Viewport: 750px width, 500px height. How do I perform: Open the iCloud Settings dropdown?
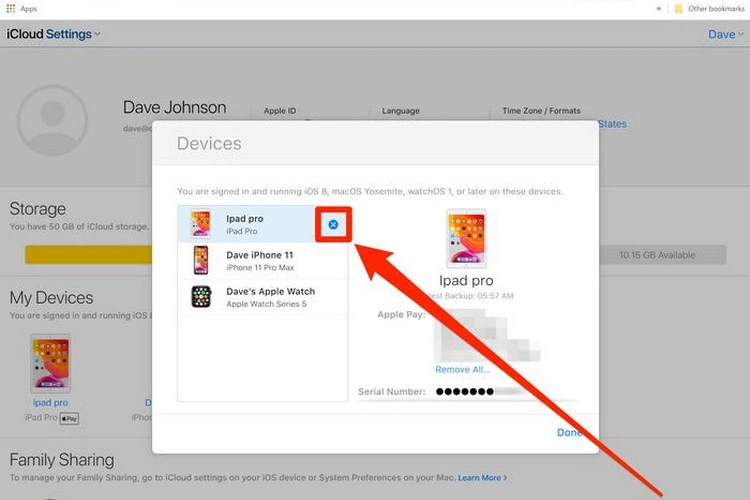(54, 34)
